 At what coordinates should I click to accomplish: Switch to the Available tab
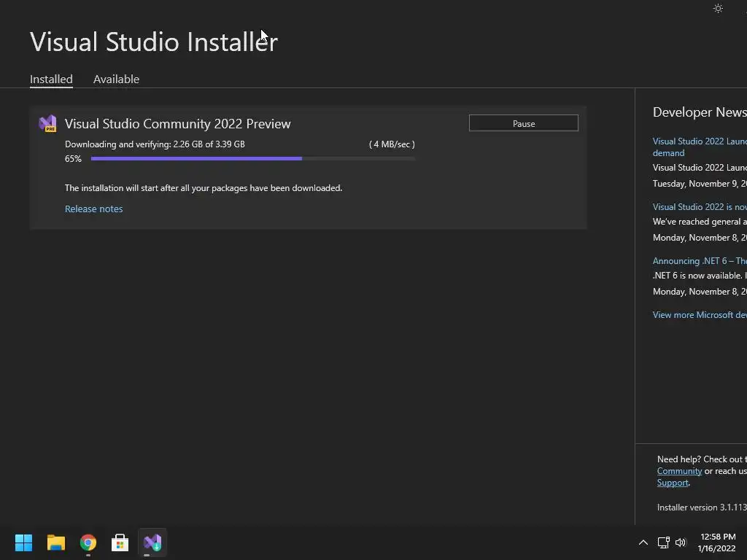(116, 79)
